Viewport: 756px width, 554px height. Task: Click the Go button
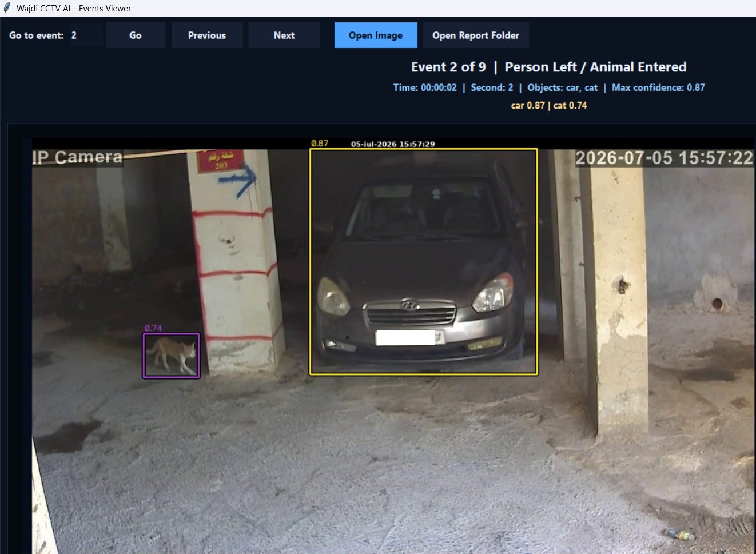click(136, 35)
